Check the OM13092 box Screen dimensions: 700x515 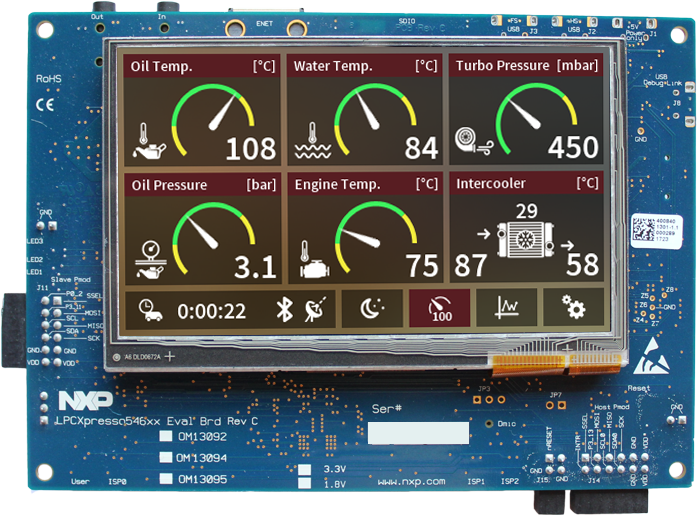[167, 437]
